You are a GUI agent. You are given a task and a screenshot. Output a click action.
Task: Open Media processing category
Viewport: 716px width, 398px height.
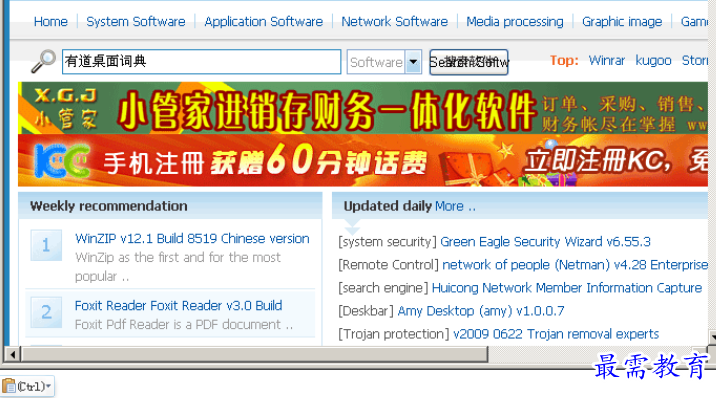tap(515, 21)
